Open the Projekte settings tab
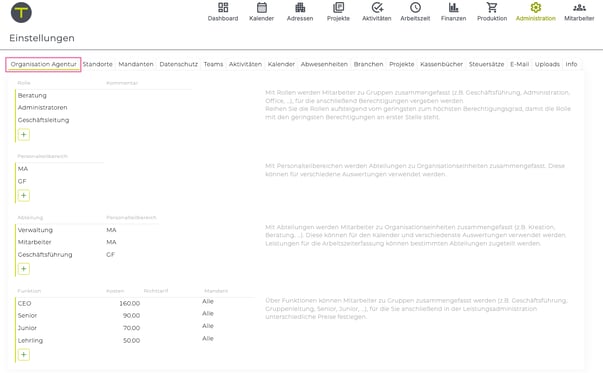Image resolution: width=603 pixels, height=373 pixels. (401, 64)
